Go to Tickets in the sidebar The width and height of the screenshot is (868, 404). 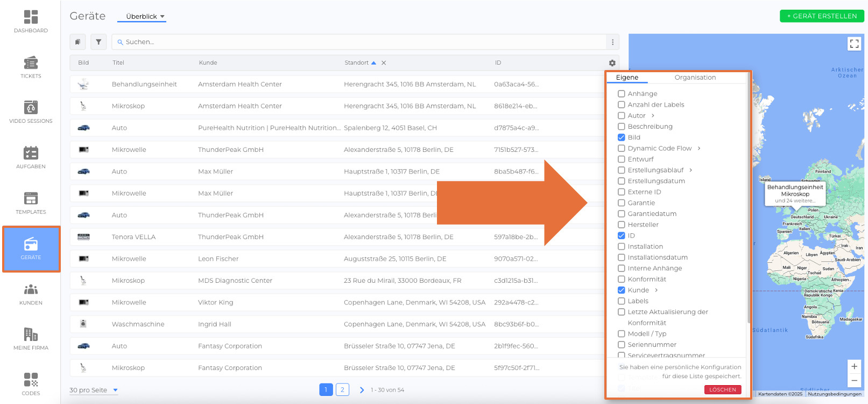click(31, 67)
